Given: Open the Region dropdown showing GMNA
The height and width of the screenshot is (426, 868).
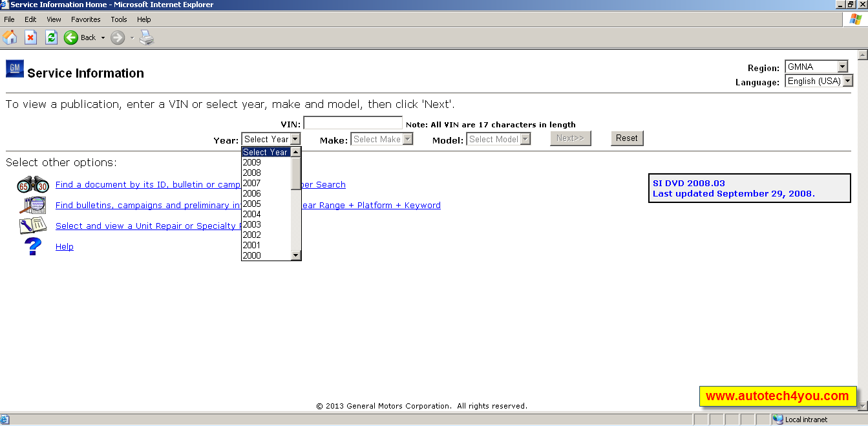Looking at the screenshot, I should tap(816, 67).
